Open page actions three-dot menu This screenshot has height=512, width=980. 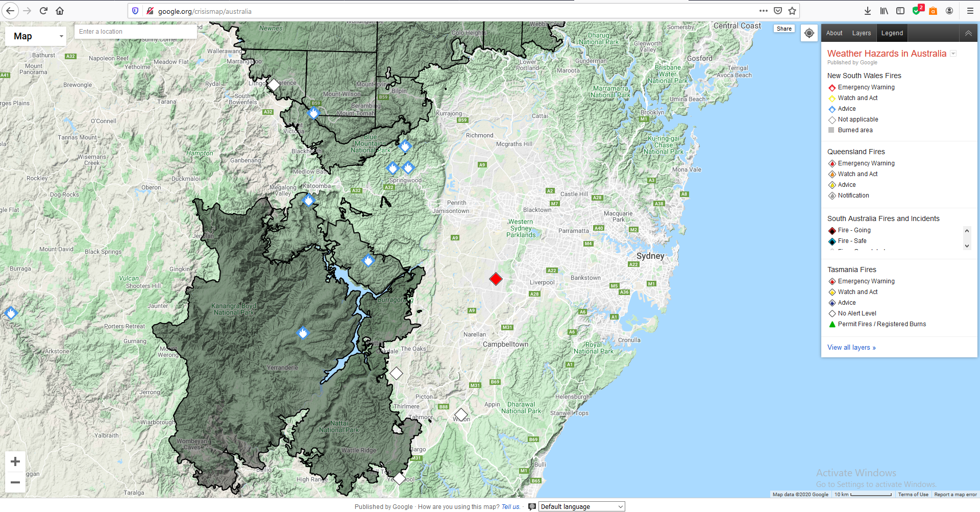pyautogui.click(x=763, y=11)
